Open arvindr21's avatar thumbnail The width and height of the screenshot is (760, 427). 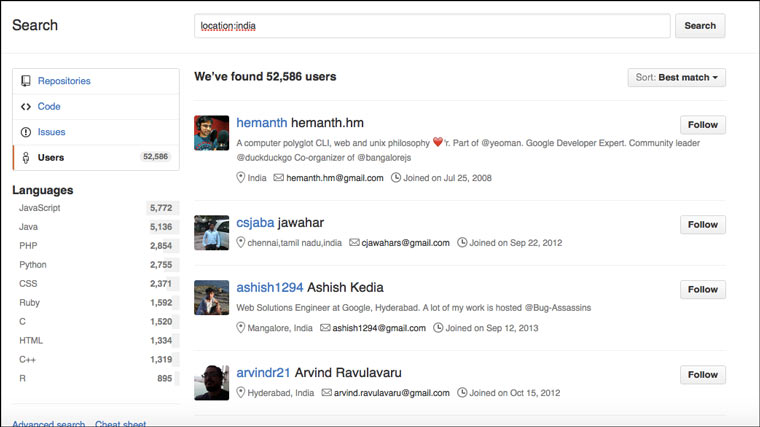point(211,382)
